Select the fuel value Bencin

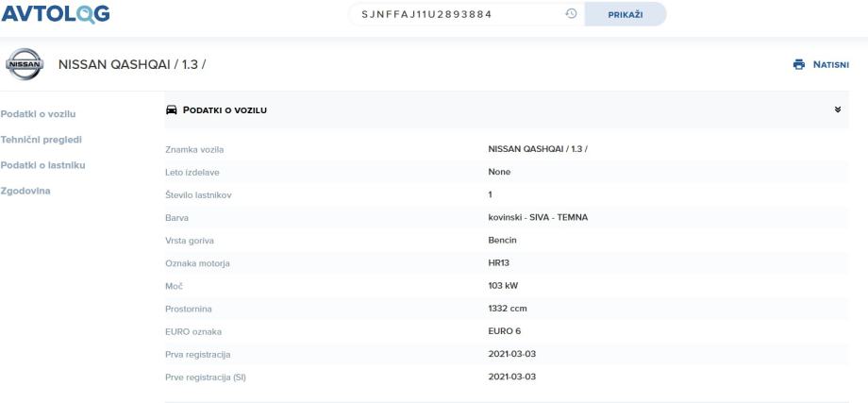pos(502,241)
